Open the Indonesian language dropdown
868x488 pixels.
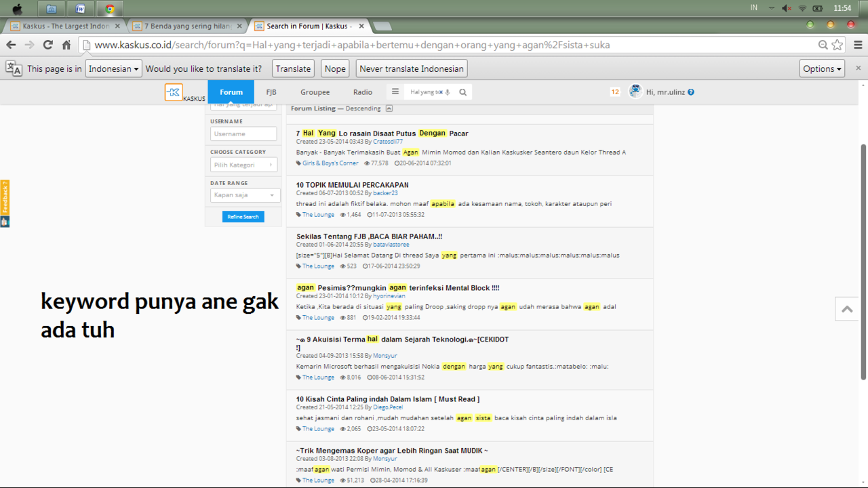point(113,68)
